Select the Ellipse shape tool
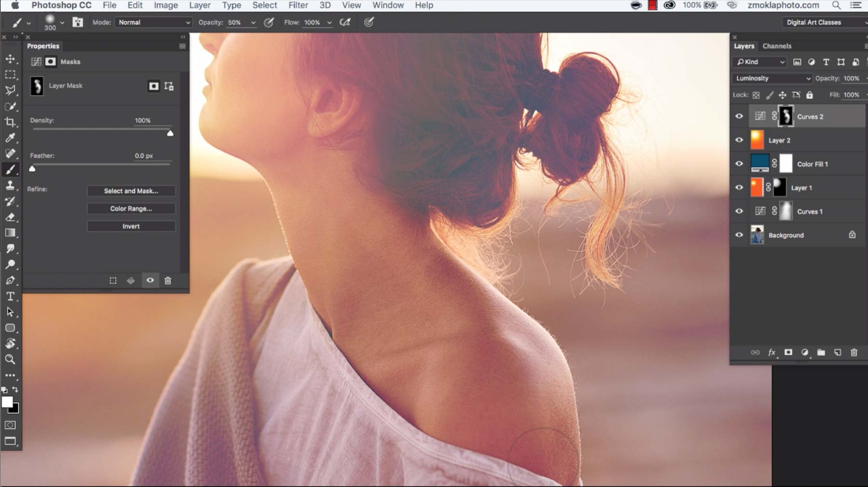The width and height of the screenshot is (868, 487). click(10, 328)
